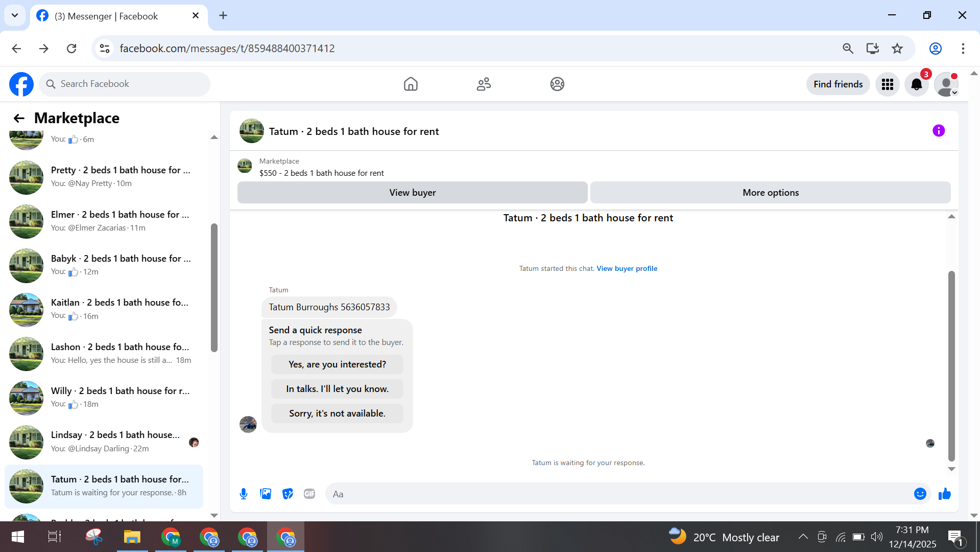The height and width of the screenshot is (552, 980).
Task: Click the conversation list scroll-down arrow
Action: click(214, 516)
